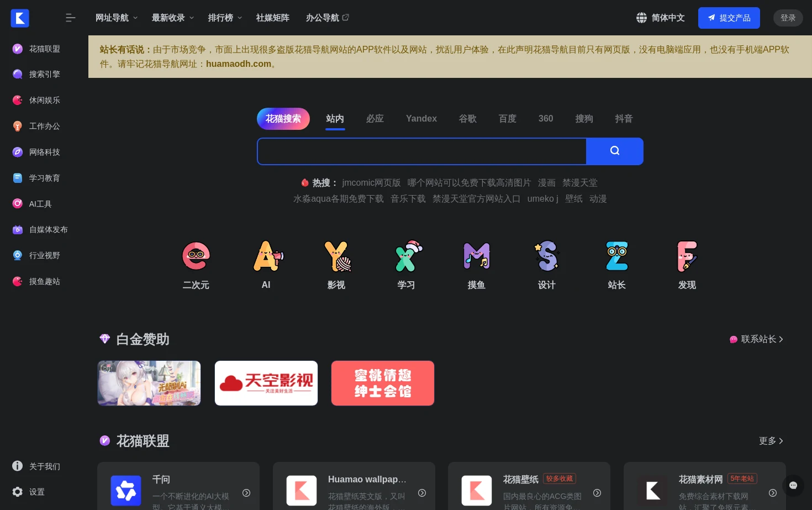Open the 花猫素材网 site card

[705, 486]
